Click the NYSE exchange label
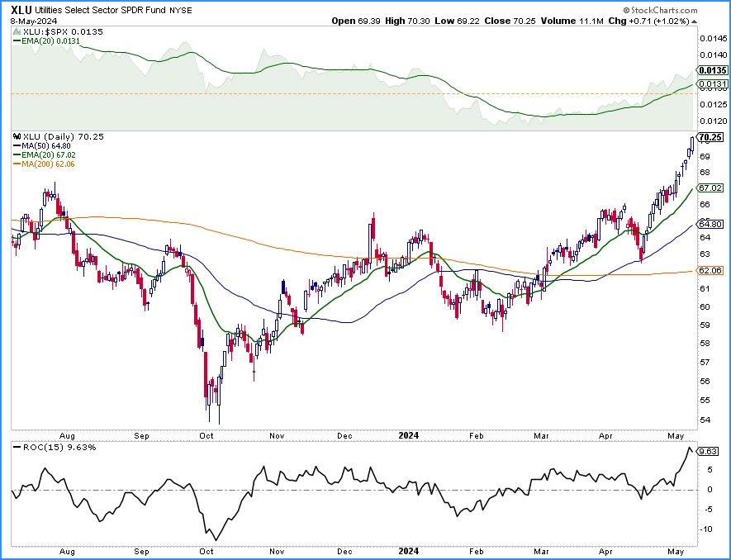This screenshot has height=560, width=731. tap(180, 10)
